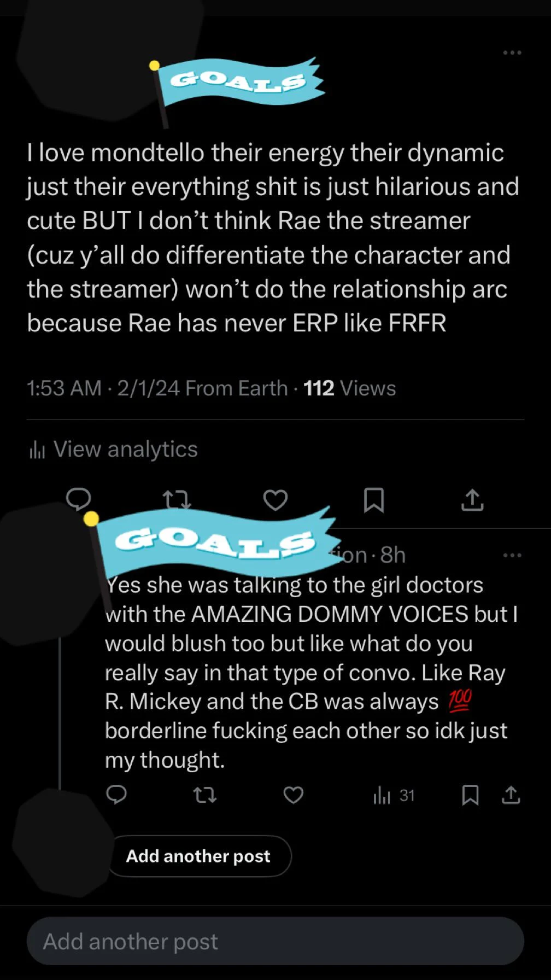Repost the thread reply post
The width and height of the screenshot is (551, 980).
pyautogui.click(x=205, y=795)
